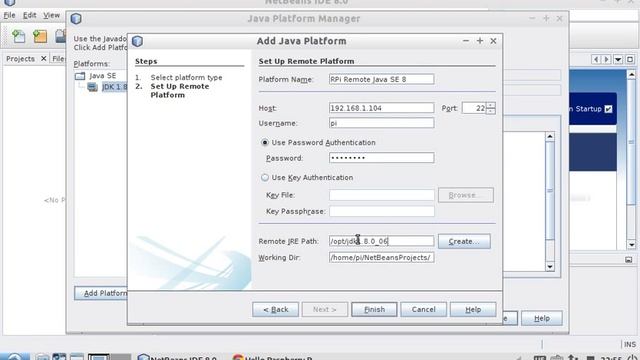Click the Port number field

(474, 108)
